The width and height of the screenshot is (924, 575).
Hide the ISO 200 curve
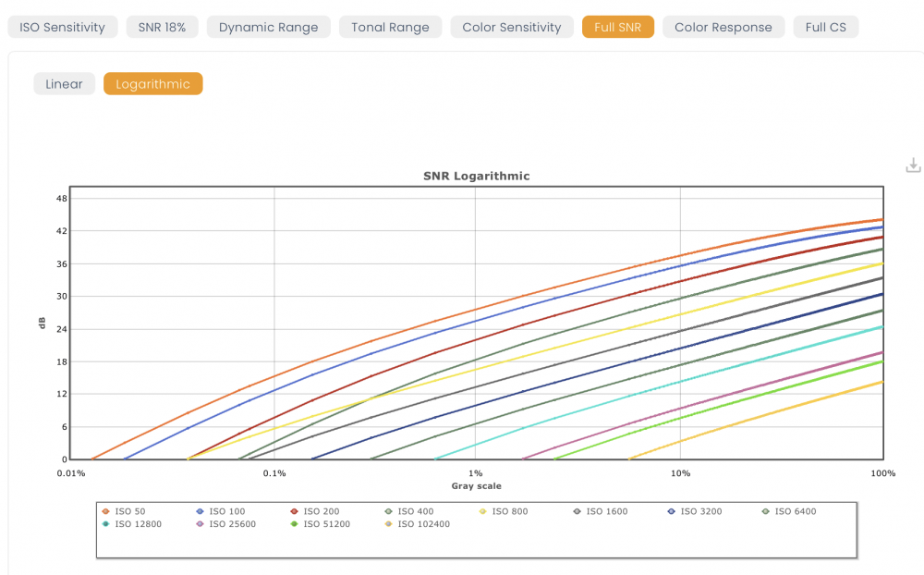click(x=315, y=511)
